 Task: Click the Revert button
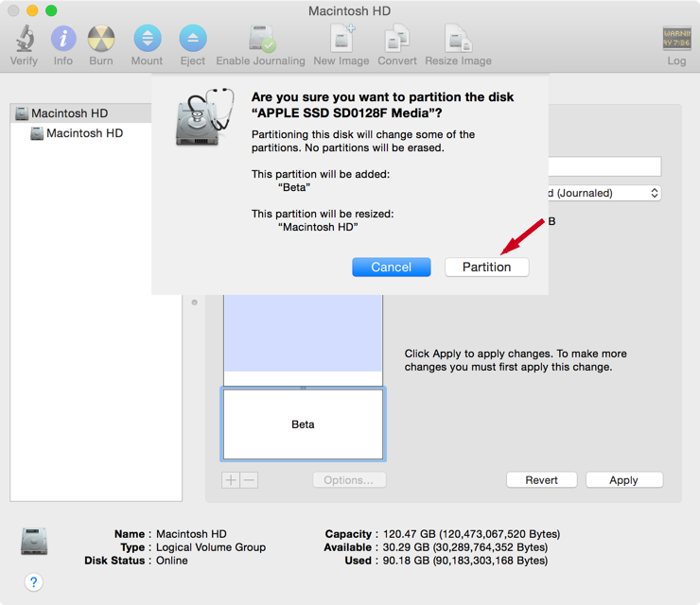(x=541, y=480)
